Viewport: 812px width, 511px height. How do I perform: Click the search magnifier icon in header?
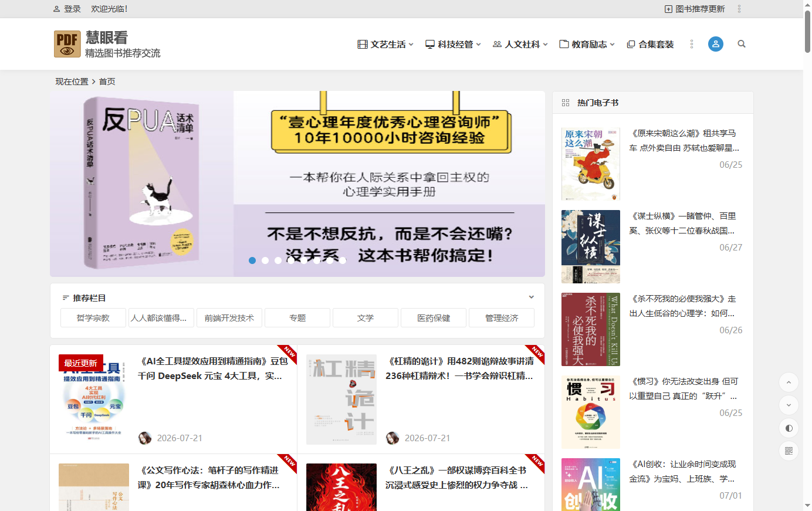pyautogui.click(x=742, y=44)
